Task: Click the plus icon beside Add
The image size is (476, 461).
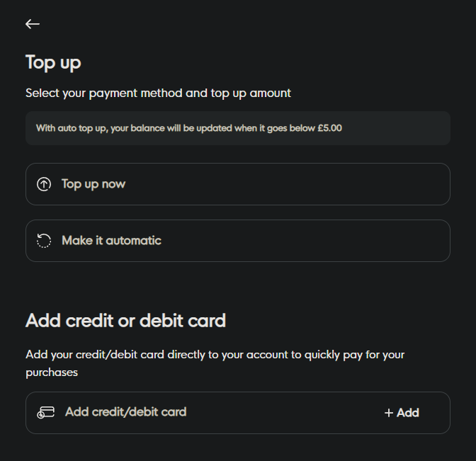Action: pos(388,413)
